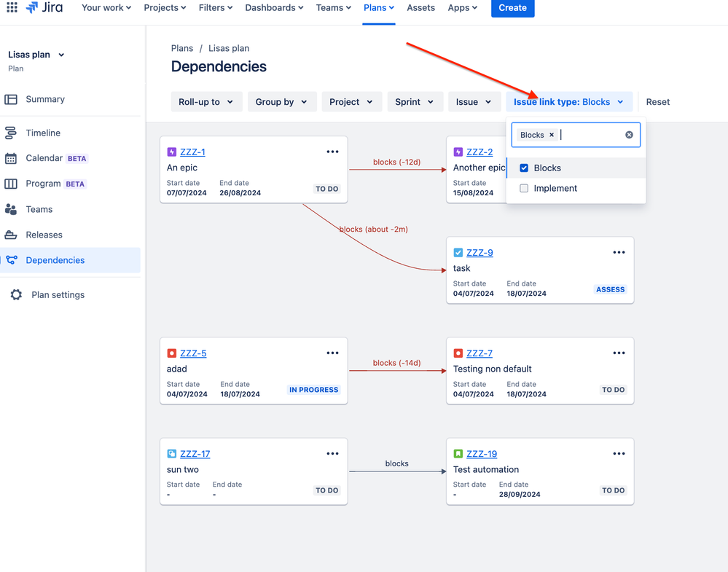Click the Releases ship icon

[11, 235]
